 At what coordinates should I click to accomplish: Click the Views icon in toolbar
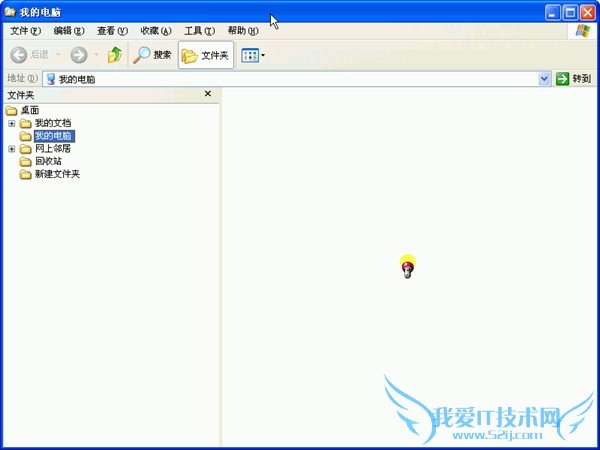pos(250,55)
